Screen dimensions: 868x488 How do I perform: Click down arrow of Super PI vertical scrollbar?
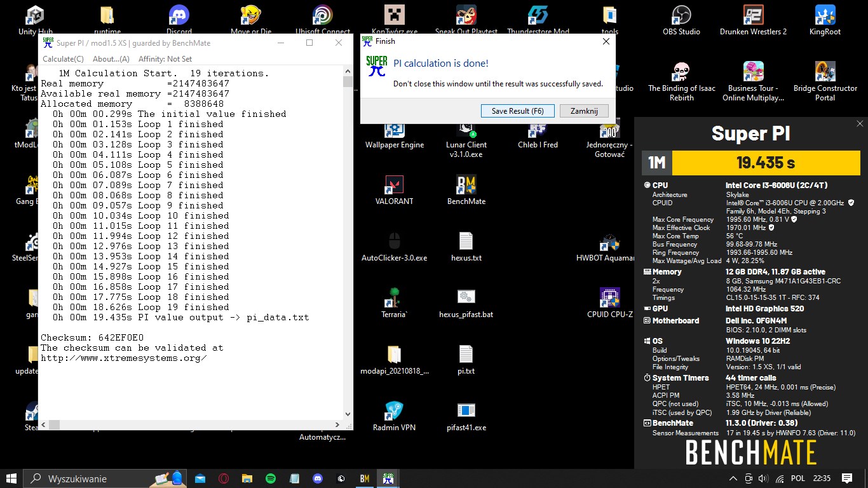[348, 414]
